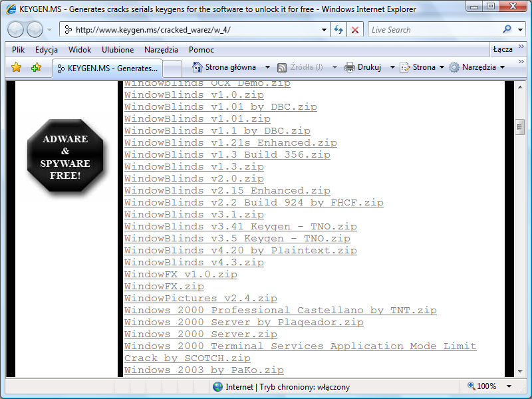Click the Strona główna home icon
The image size is (532, 399).
pyautogui.click(x=197, y=67)
